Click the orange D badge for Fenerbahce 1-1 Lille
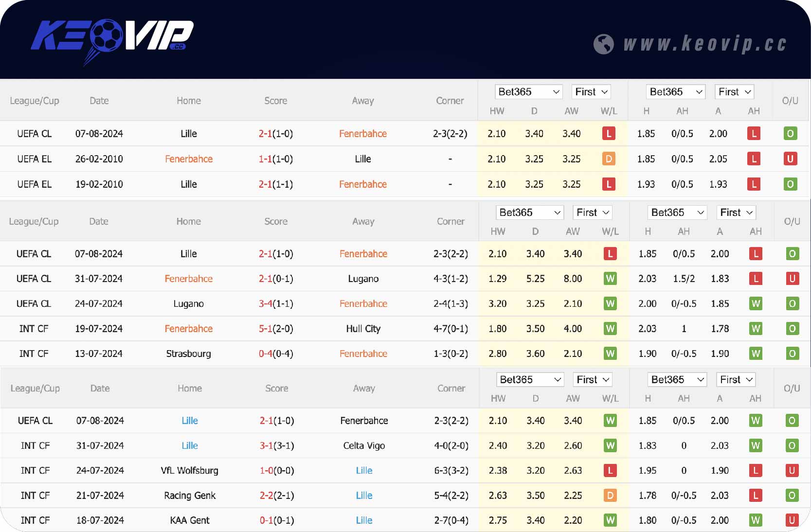This screenshot has height=532, width=811. (x=609, y=159)
